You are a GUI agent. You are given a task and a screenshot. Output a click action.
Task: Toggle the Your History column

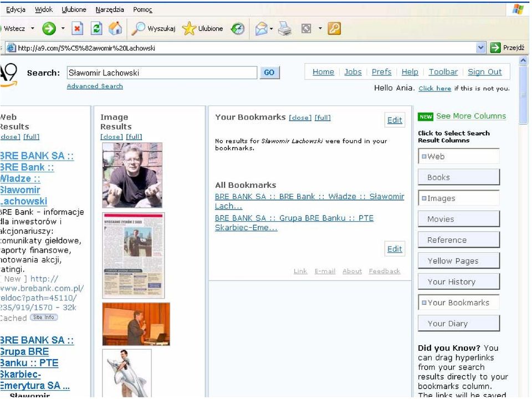(459, 282)
